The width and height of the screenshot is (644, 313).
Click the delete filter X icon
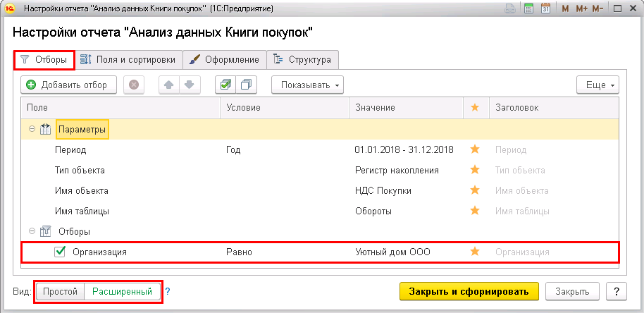coord(134,85)
